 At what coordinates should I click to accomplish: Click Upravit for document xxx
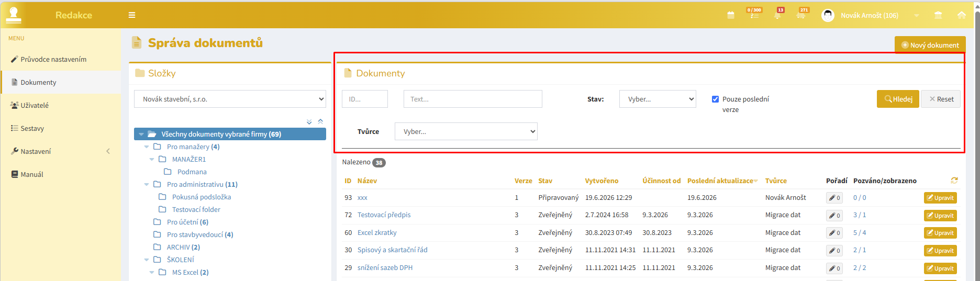click(940, 198)
